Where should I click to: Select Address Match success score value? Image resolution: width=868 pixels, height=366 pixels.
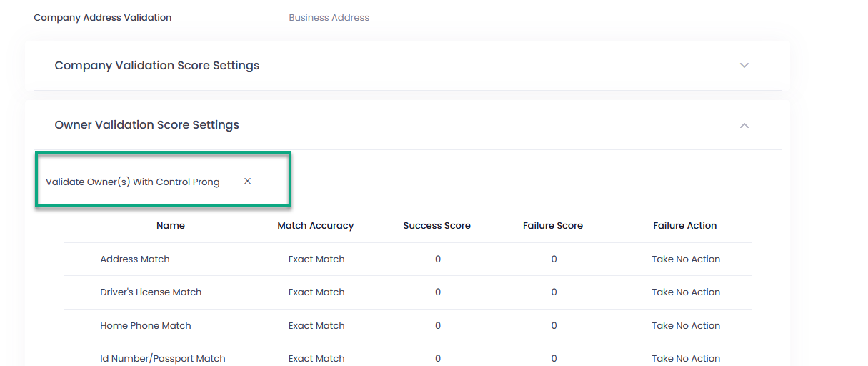tap(438, 259)
